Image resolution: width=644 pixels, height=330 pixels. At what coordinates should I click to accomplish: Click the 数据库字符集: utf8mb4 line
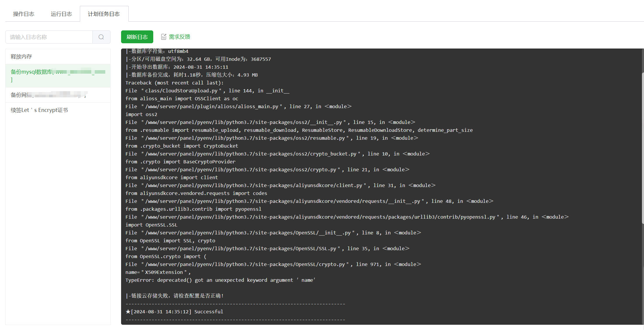point(157,51)
